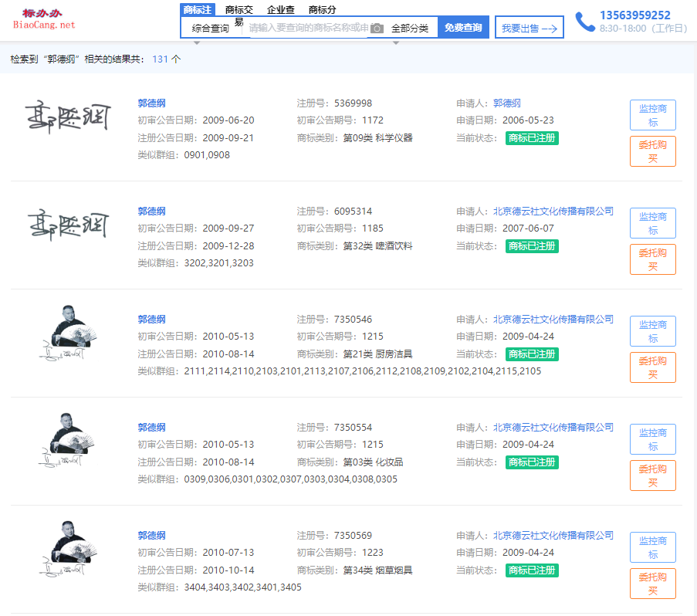The height and width of the screenshot is (616, 697).
Task: Open portrait trademark image for 7350546
Action: [x=68, y=333]
